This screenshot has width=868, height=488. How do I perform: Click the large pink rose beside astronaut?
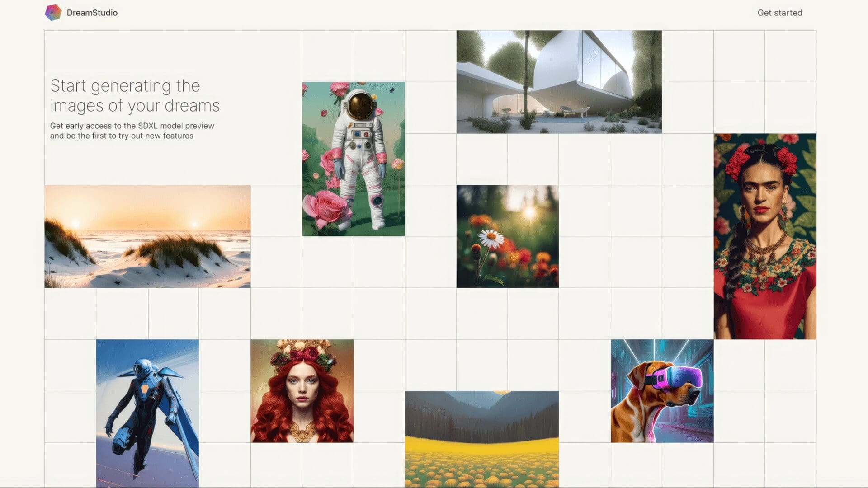pyautogui.click(x=327, y=208)
